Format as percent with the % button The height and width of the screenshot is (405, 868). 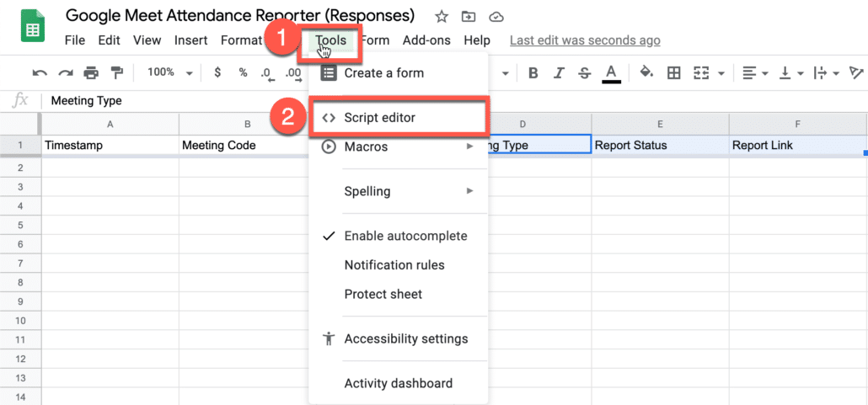pyautogui.click(x=243, y=72)
